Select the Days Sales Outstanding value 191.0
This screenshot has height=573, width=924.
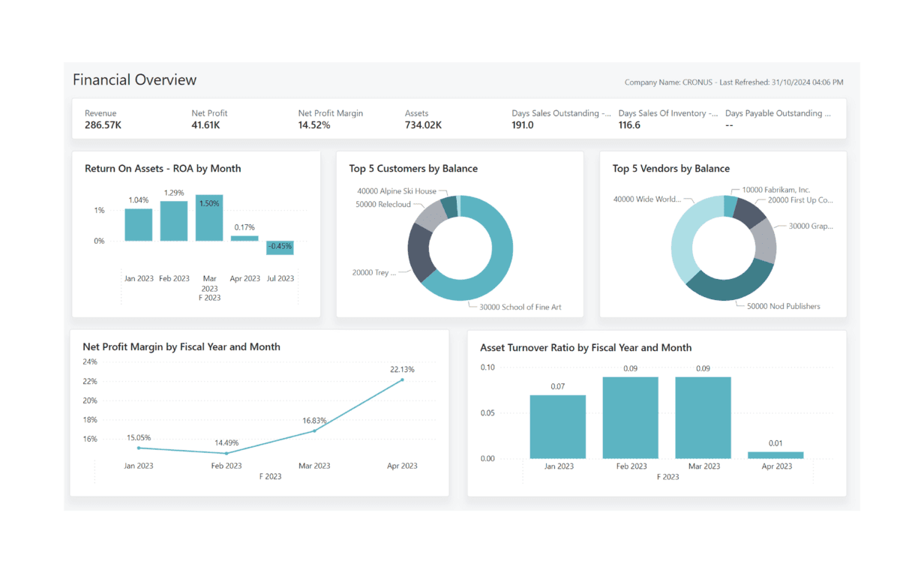coord(523,125)
